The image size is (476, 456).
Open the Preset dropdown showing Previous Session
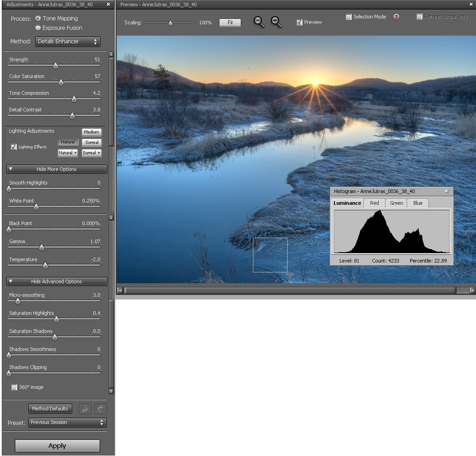67,423
